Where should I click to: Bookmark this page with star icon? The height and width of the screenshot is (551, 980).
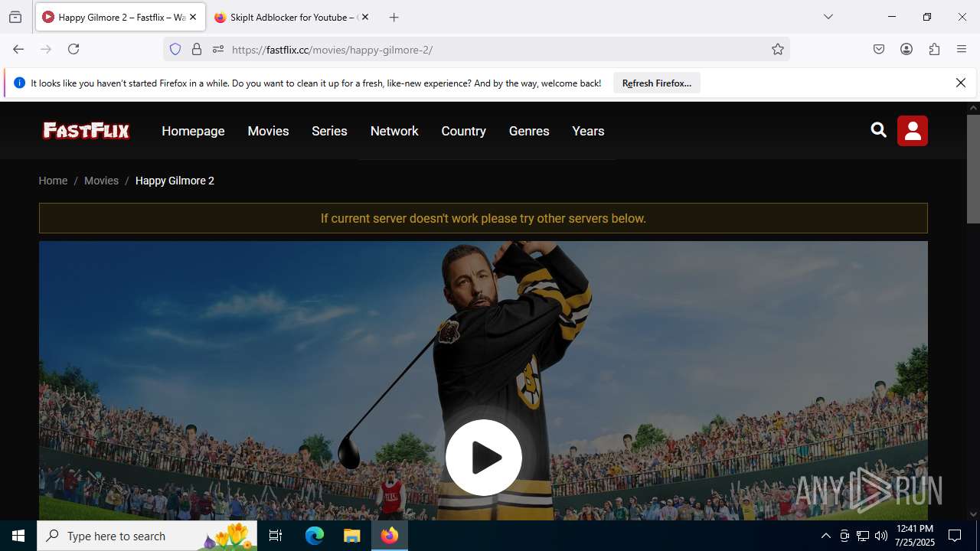778,50
